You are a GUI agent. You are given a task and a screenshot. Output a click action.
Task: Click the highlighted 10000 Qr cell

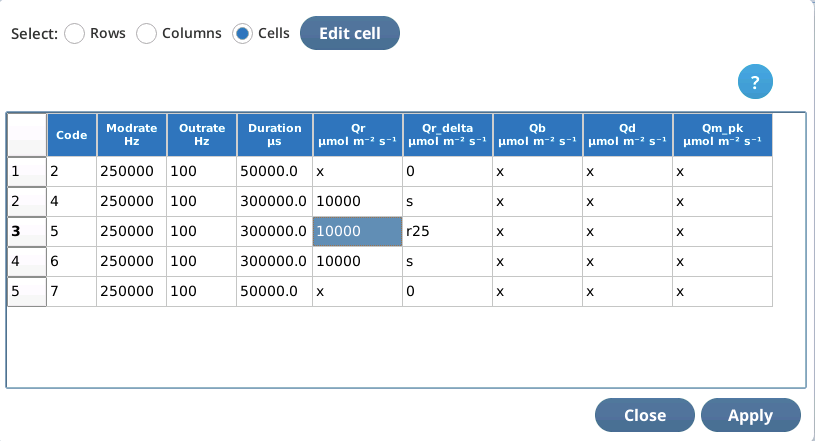(357, 232)
